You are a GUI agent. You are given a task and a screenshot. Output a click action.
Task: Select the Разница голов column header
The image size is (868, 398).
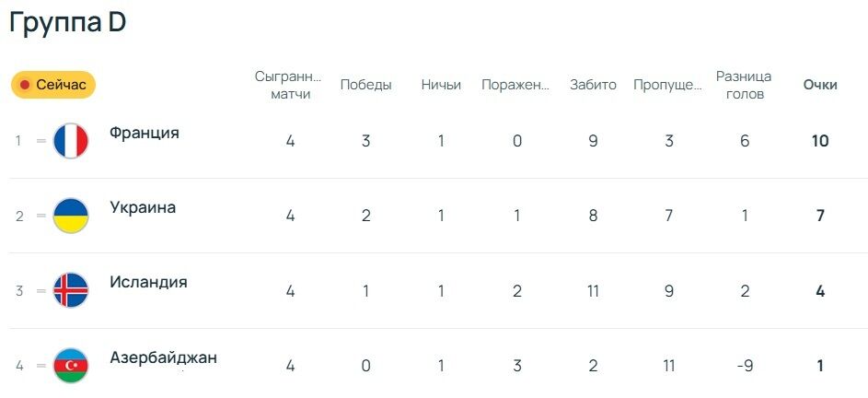coord(744,85)
